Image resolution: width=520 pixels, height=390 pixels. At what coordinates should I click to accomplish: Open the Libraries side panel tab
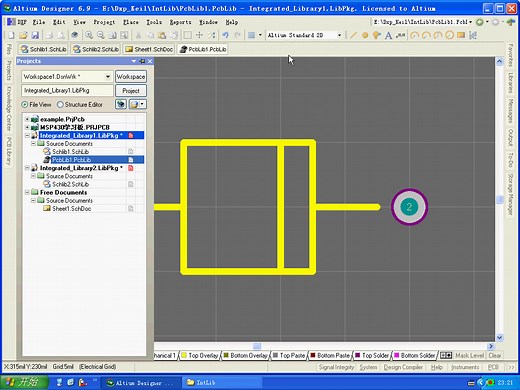[510, 82]
